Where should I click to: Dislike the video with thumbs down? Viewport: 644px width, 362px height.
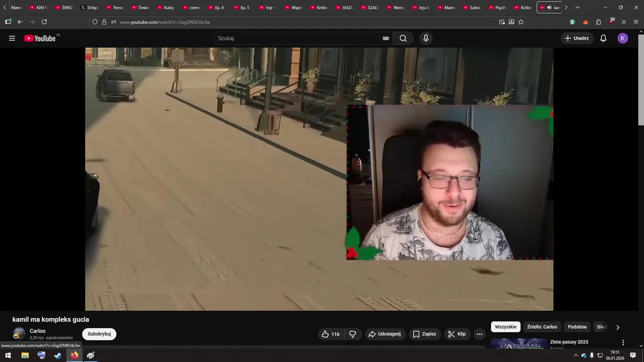(x=353, y=334)
